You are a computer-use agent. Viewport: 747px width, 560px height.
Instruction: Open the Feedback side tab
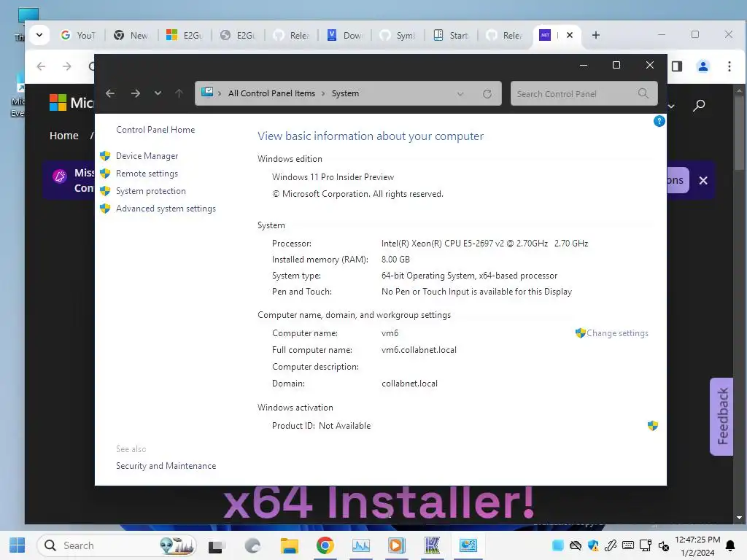[x=721, y=416]
